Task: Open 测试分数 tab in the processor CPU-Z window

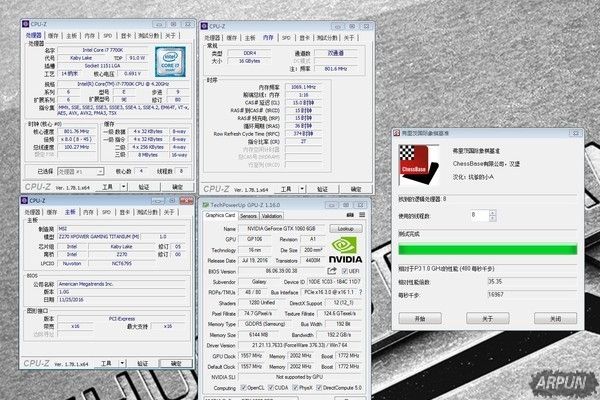Action: coord(148,36)
